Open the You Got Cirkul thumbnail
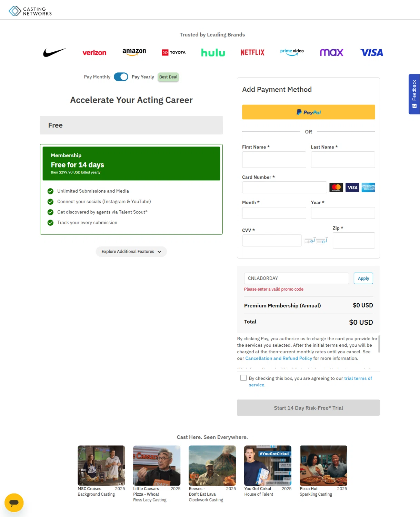 tap(268, 466)
